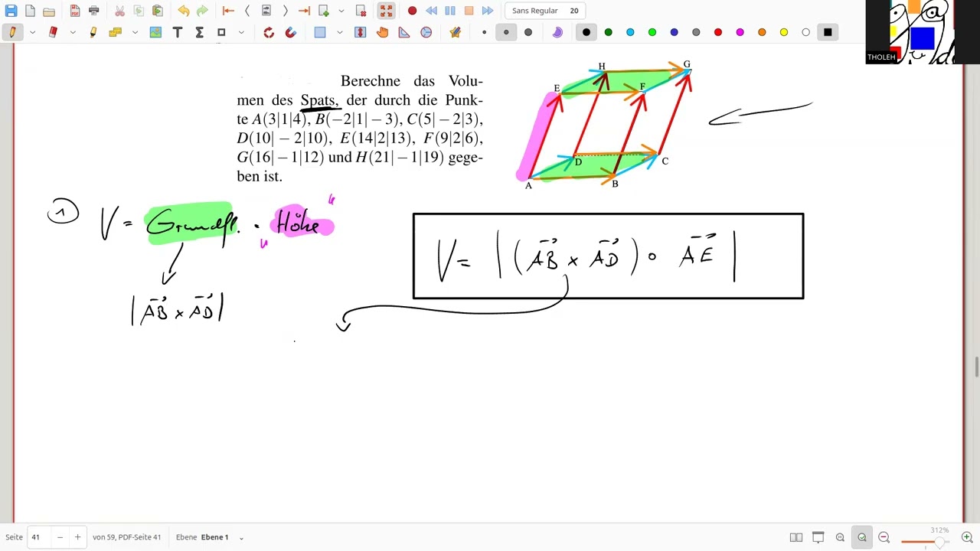This screenshot has width=980, height=551.
Task: Click the Save (floppy disk) icon
Action: point(11,11)
